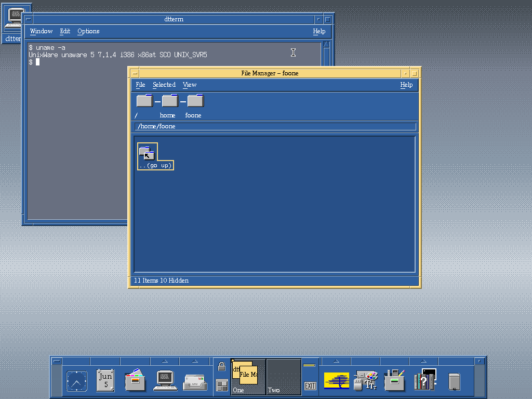Open the Mailer inbox tray icon
The image size is (532, 399).
195,382
